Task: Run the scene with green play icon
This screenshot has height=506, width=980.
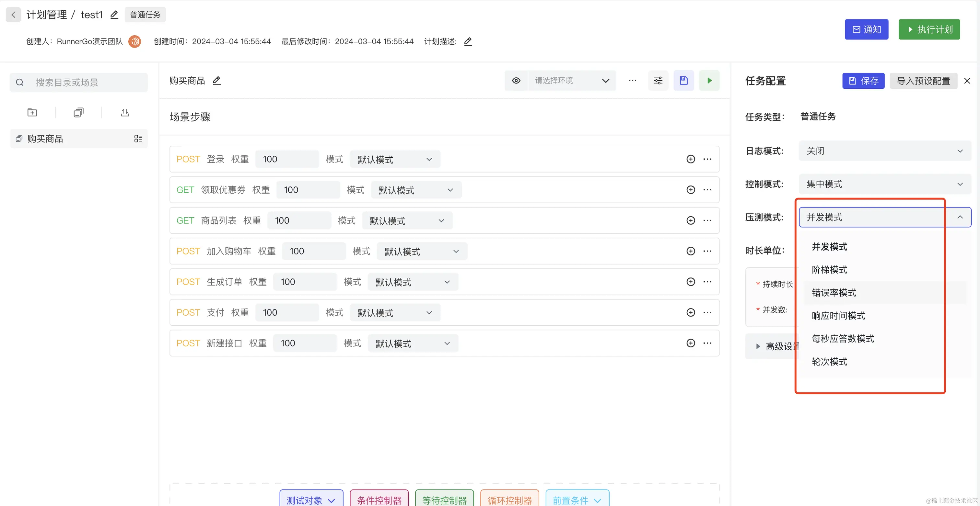Action: (x=709, y=81)
